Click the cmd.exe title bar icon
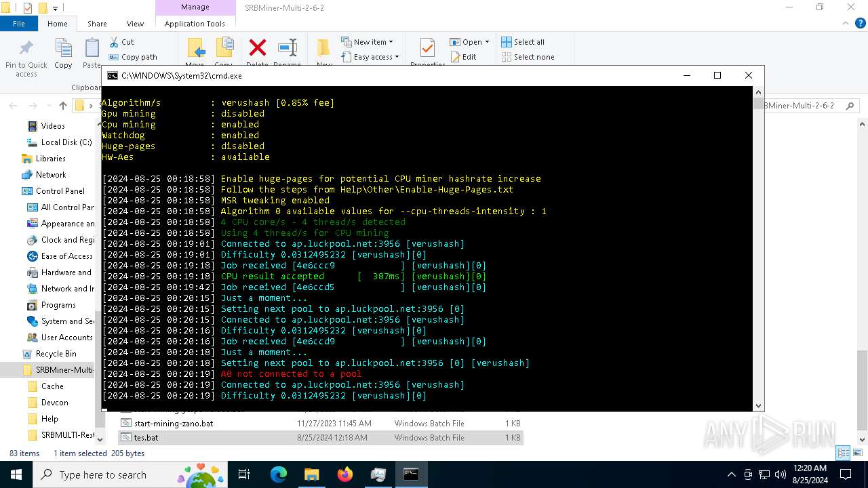This screenshot has height=488, width=868. pos(113,76)
